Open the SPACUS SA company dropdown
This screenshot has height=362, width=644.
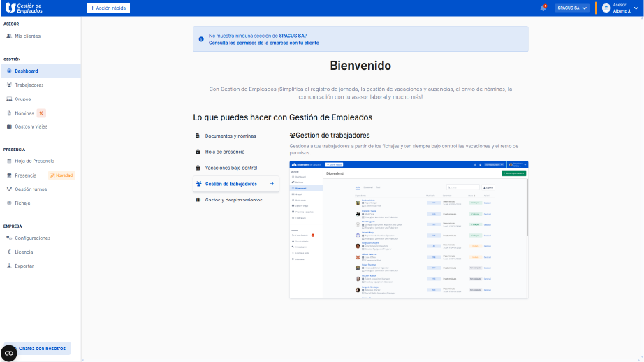572,8
